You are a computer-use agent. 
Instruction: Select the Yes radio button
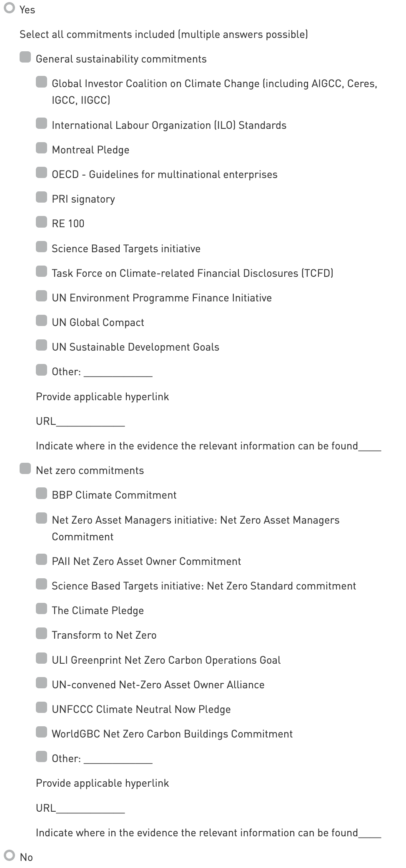click(9, 8)
